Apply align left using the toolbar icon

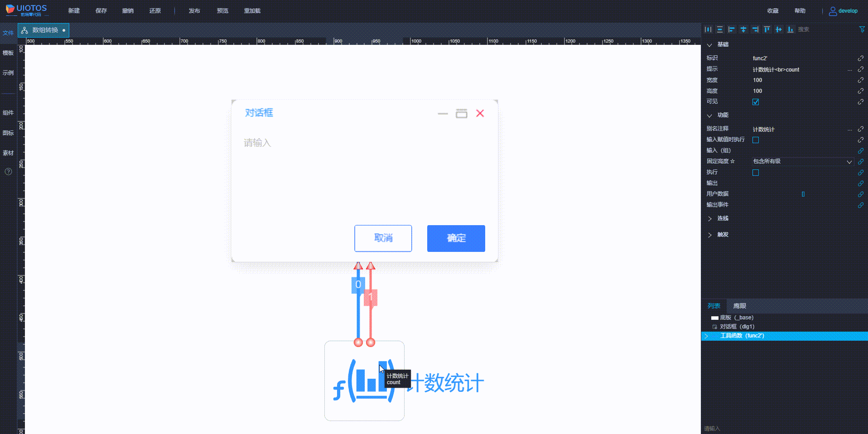coord(732,29)
